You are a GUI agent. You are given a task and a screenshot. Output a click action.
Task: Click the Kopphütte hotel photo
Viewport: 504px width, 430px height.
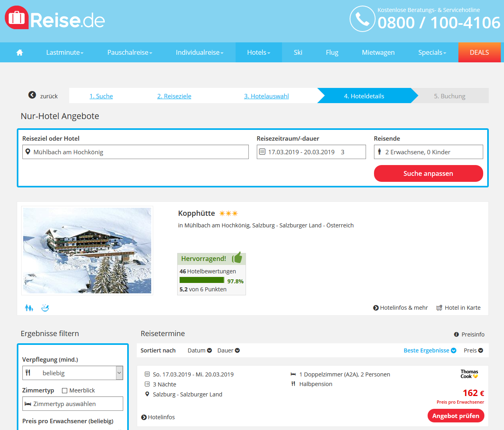[x=87, y=251]
